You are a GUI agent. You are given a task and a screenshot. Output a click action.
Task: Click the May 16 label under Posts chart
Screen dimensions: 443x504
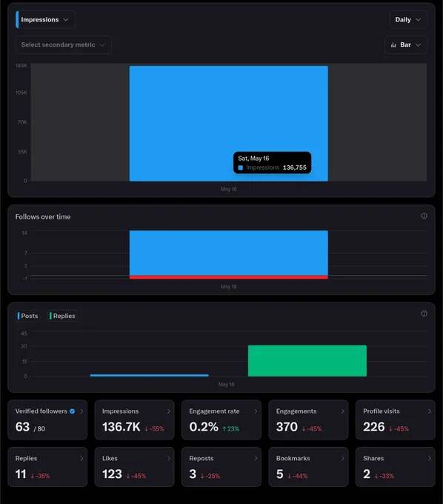click(226, 385)
